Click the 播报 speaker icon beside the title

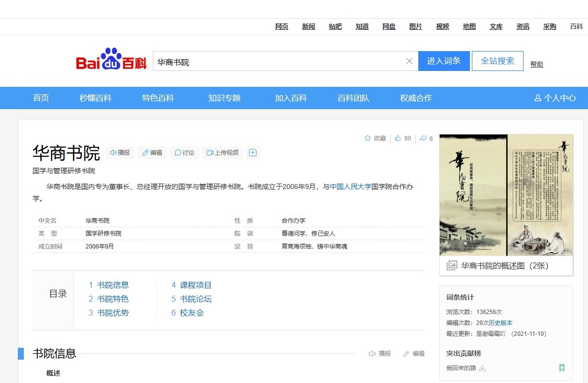coord(120,153)
